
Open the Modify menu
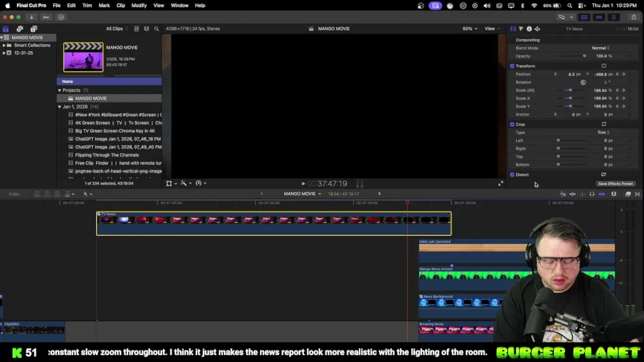pyautogui.click(x=139, y=6)
